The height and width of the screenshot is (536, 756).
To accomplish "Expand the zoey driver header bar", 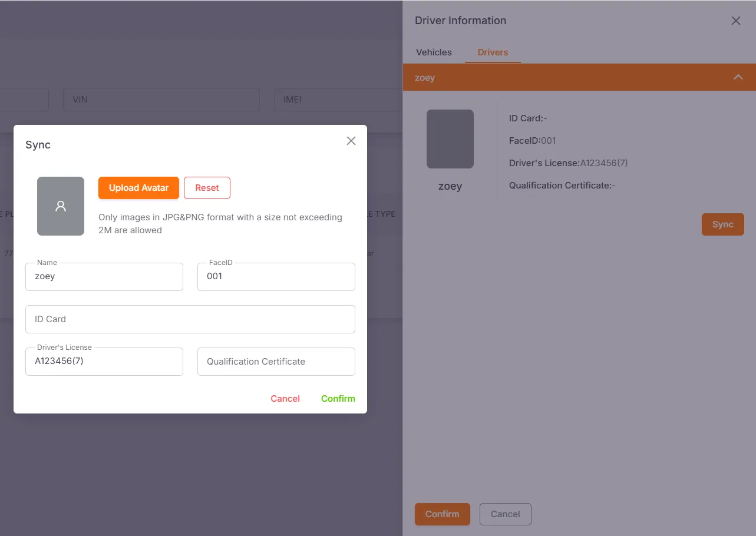I will 566,77.
